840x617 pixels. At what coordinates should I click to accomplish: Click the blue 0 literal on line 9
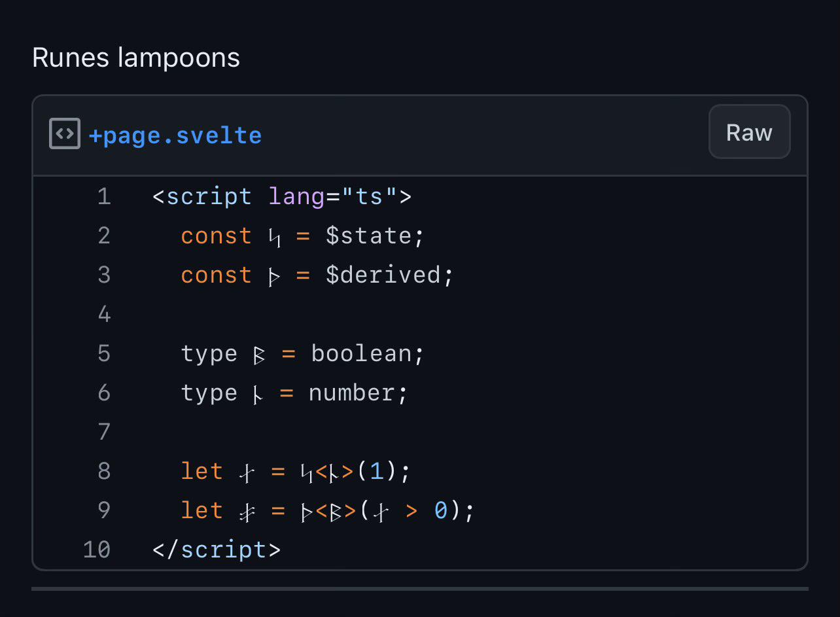442,510
